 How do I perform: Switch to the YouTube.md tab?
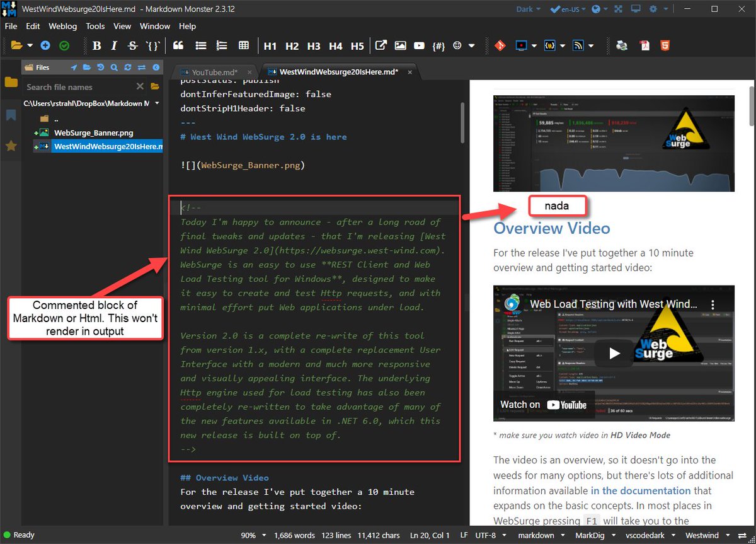point(214,72)
